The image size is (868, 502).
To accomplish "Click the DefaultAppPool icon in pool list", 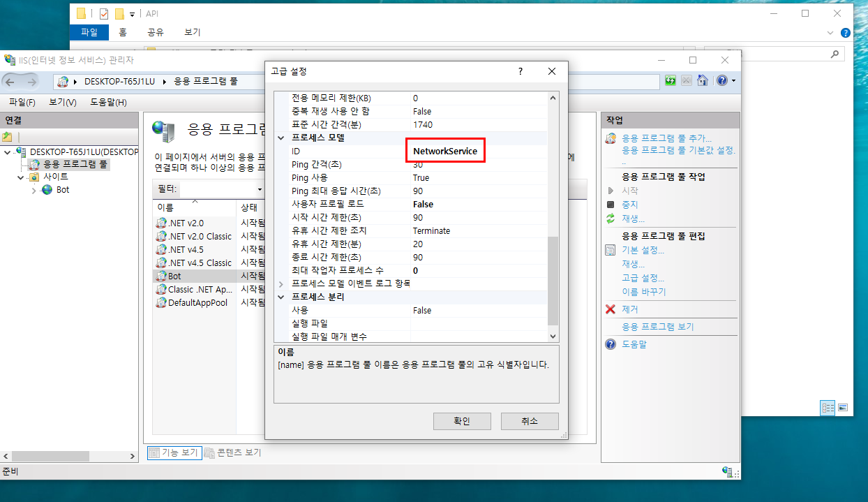I will pyautogui.click(x=161, y=302).
